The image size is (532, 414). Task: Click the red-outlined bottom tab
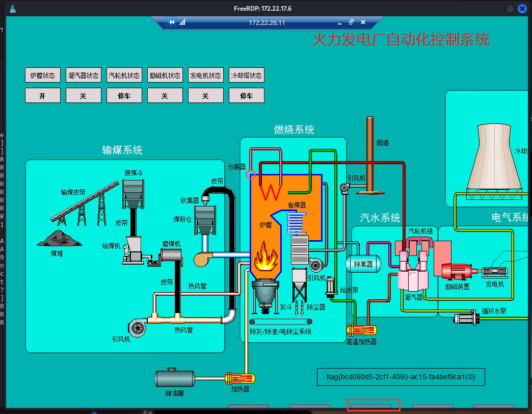click(x=374, y=406)
